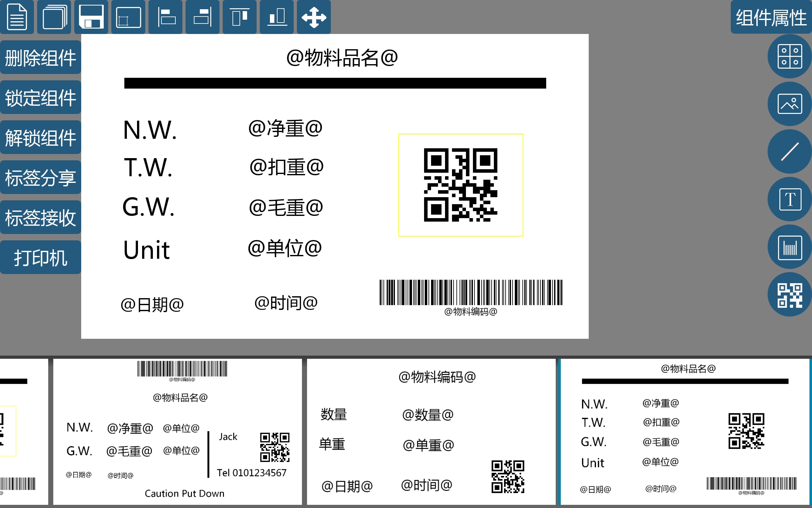Click the align bottom icon
The image size is (812, 508).
click(x=277, y=17)
